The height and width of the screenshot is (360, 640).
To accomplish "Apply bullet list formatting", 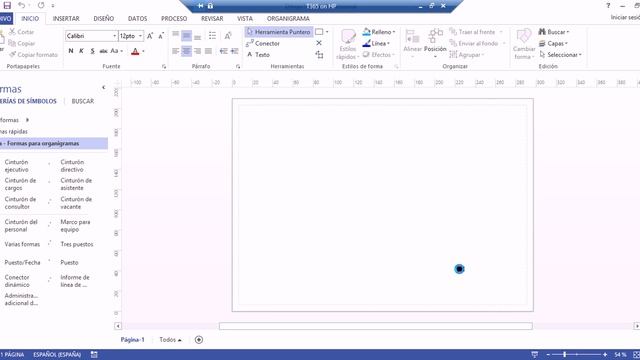I will tap(212, 36).
